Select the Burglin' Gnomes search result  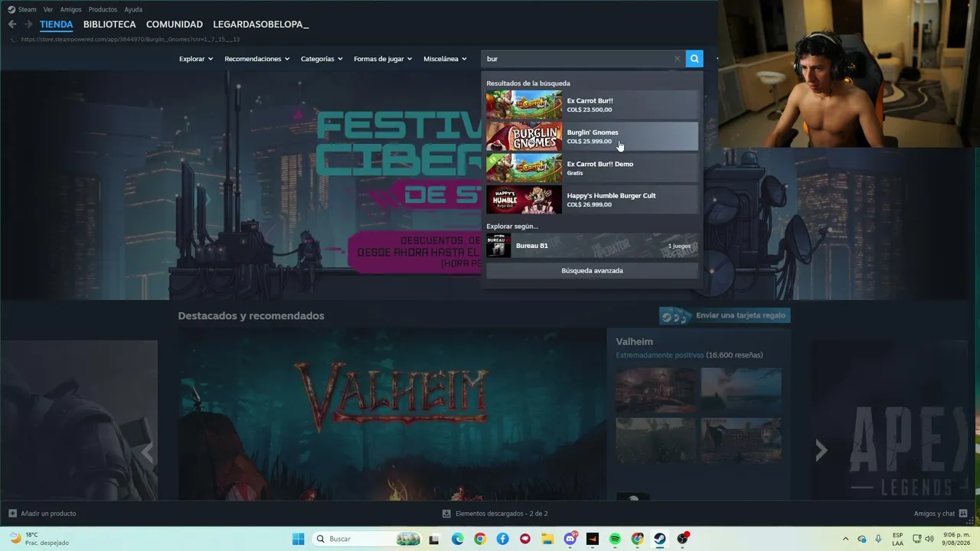(592, 136)
